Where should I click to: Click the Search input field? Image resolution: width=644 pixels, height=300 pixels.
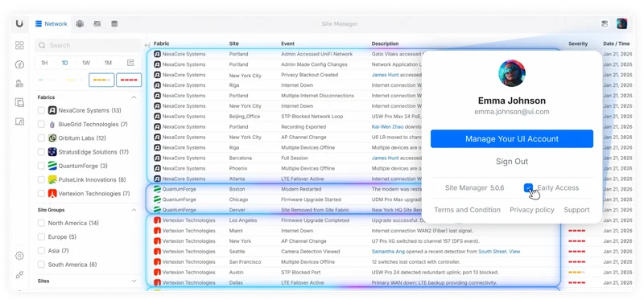tap(88, 45)
